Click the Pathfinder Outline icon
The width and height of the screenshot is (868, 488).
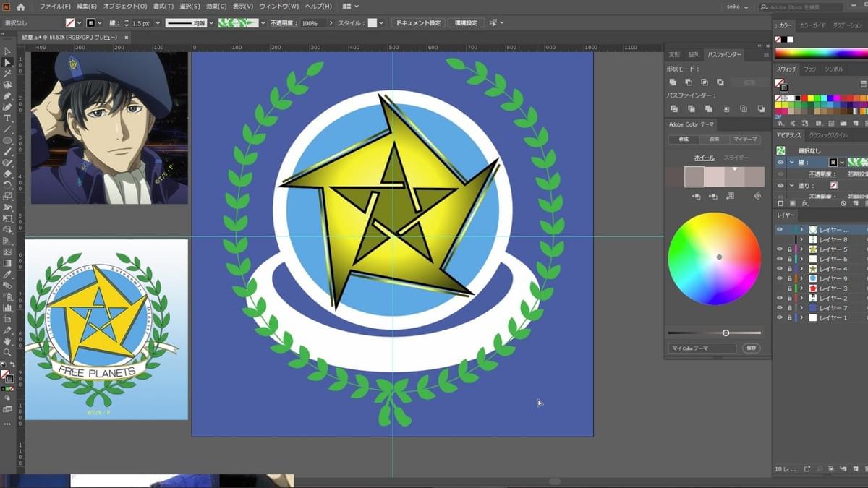(x=744, y=108)
